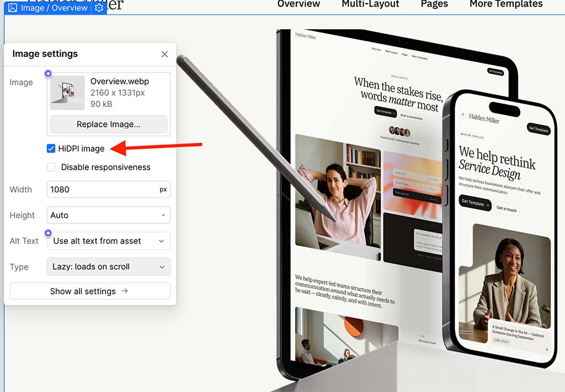Screen dimensions: 565x392
Task: Focus the Height field showing Auto
Action: pyautogui.click(x=109, y=215)
